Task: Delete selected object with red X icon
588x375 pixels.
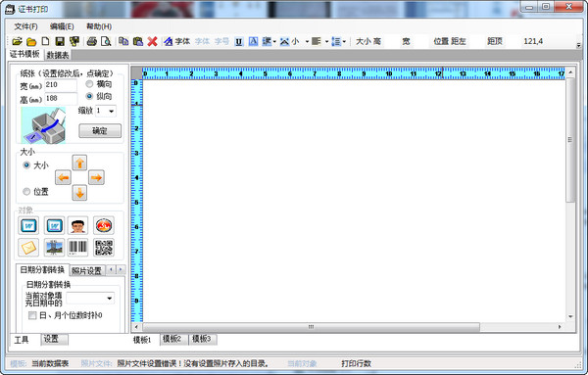Action: 152,41
